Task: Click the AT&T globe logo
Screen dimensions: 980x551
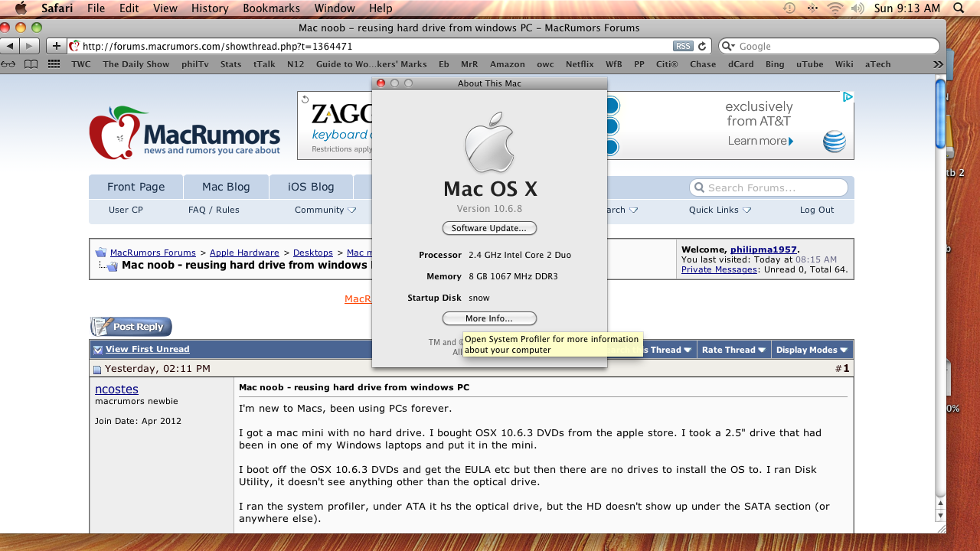Action: tap(835, 142)
